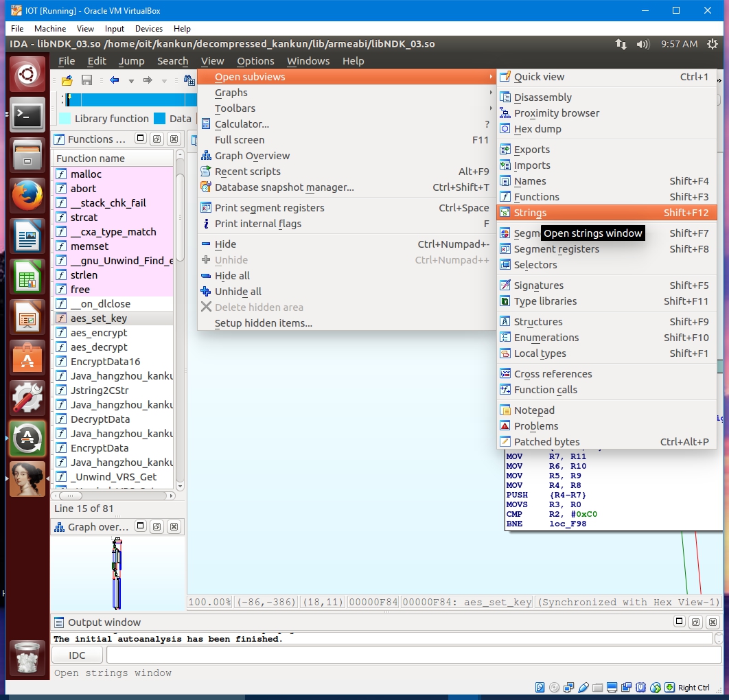Launch Firefox from the Ubuntu dock
Viewport: 729px width, 700px height.
(x=27, y=195)
